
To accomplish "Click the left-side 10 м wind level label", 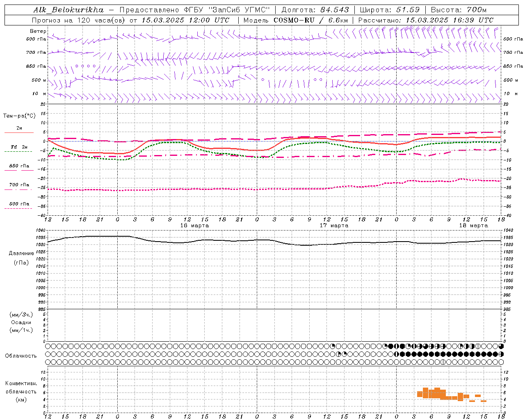I will point(39,94).
